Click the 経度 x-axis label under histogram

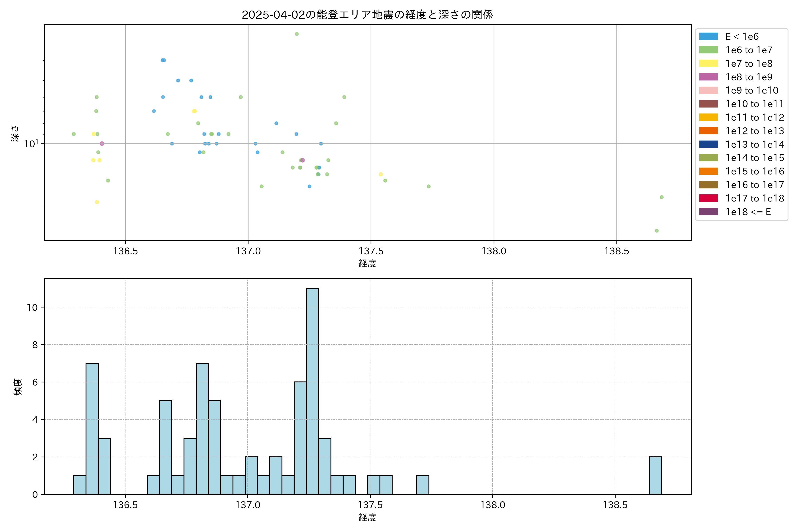point(367,517)
